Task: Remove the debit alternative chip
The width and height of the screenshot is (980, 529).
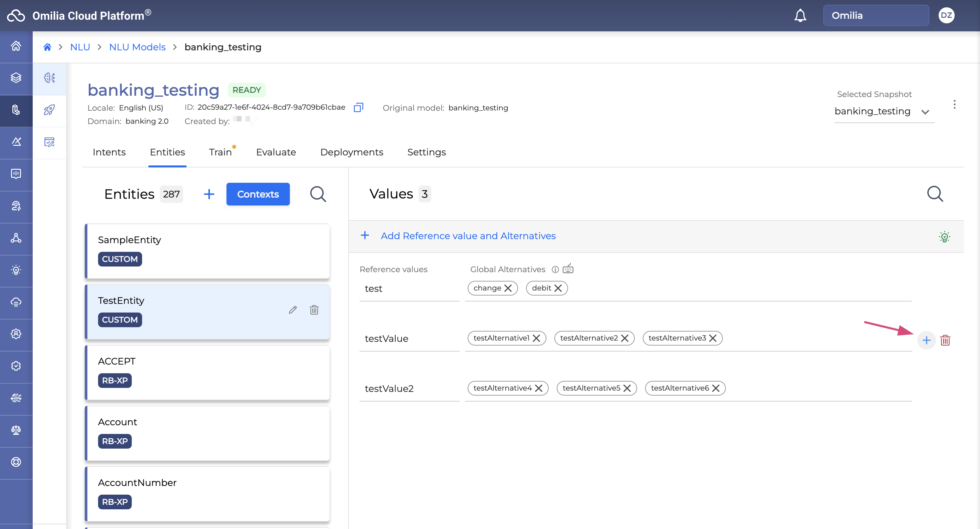Action: point(558,288)
